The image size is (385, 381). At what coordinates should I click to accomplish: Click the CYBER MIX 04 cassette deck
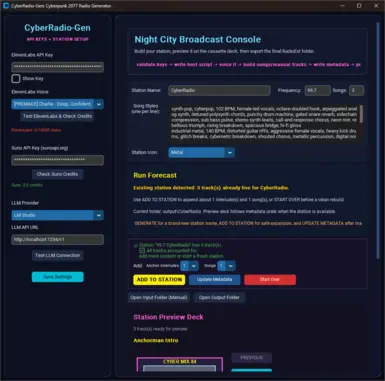click(x=179, y=364)
